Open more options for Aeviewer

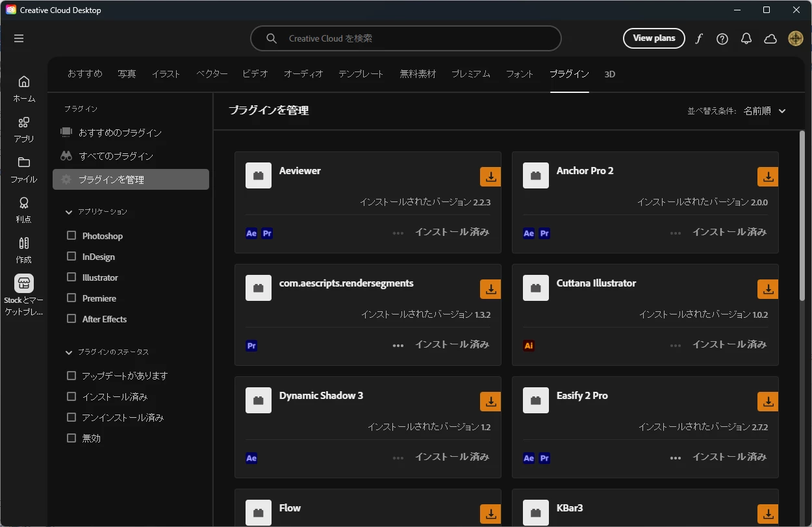tap(398, 233)
